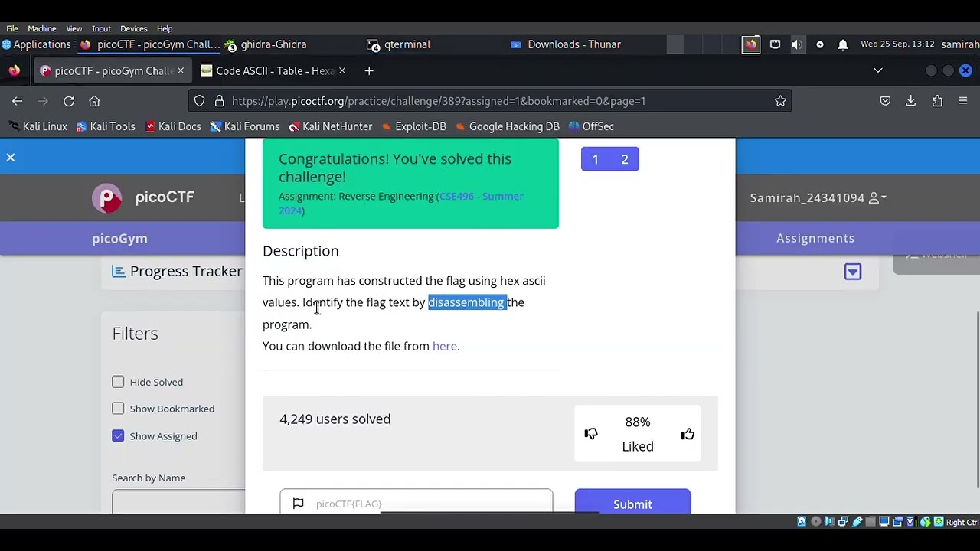This screenshot has width=980, height=551.
Task: Open the CSE496 - Summer 2024 assignment link
Action: [401, 203]
